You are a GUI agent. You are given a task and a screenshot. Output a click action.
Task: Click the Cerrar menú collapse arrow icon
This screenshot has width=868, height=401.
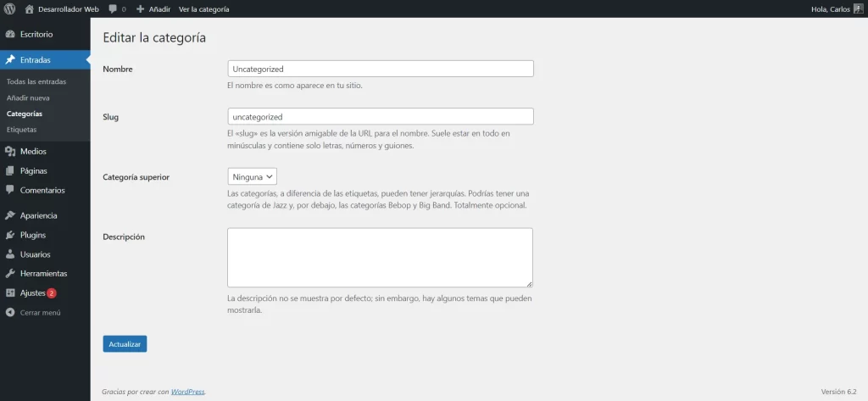10,312
